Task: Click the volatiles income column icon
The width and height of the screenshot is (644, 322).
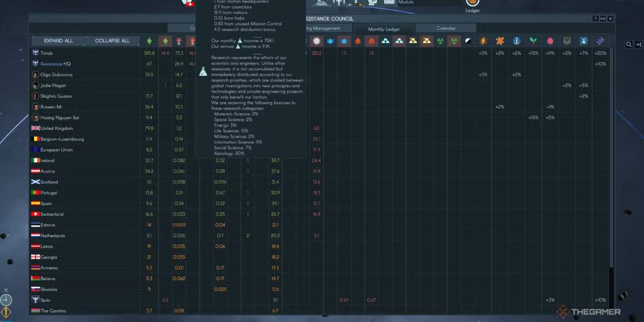Action: pyautogui.click(x=358, y=41)
